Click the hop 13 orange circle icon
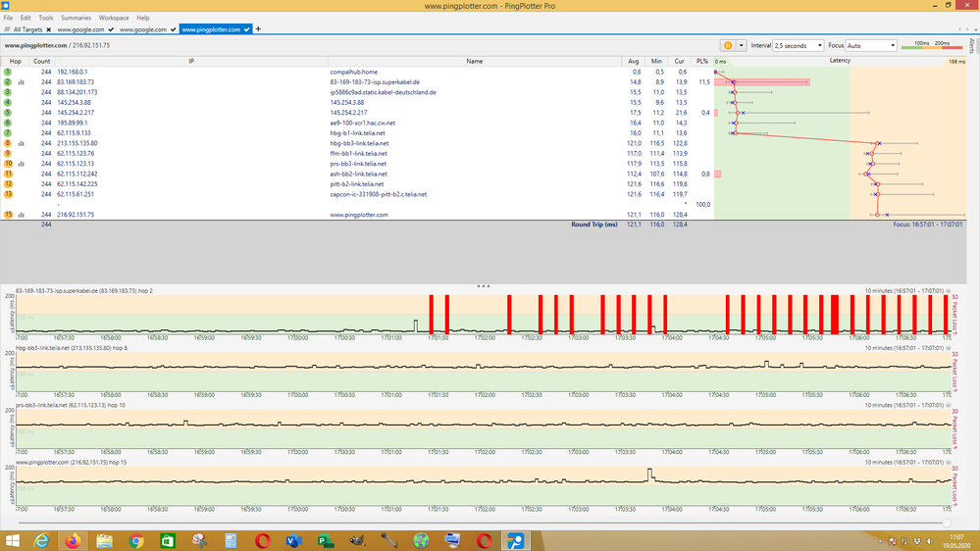 [x=8, y=194]
